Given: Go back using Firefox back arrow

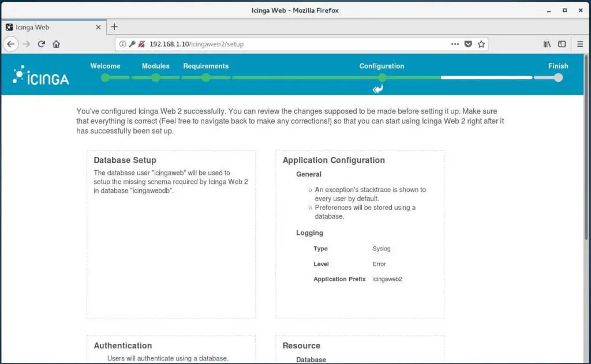Looking at the screenshot, I should coord(11,44).
